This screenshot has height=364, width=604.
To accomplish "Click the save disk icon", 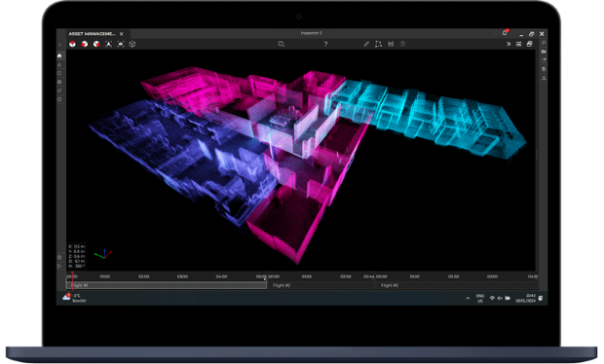I will 391,44.
